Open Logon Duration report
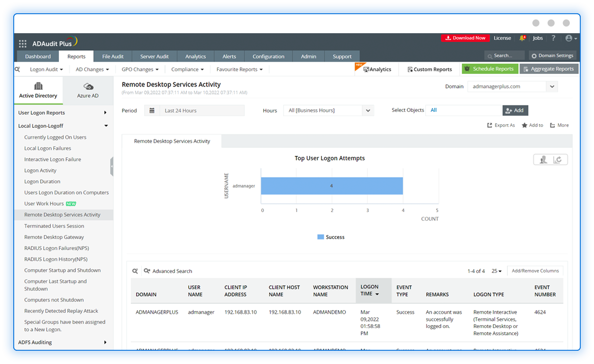The width and height of the screenshot is (594, 364). tap(42, 182)
